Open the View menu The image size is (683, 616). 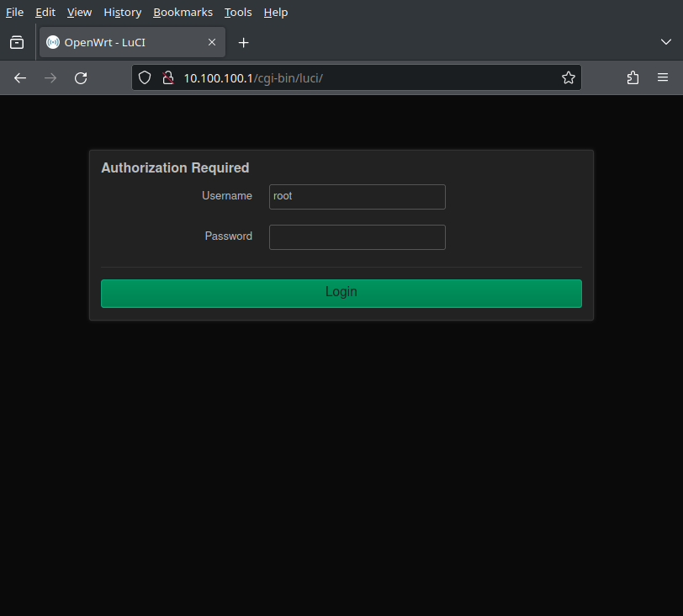click(x=79, y=12)
